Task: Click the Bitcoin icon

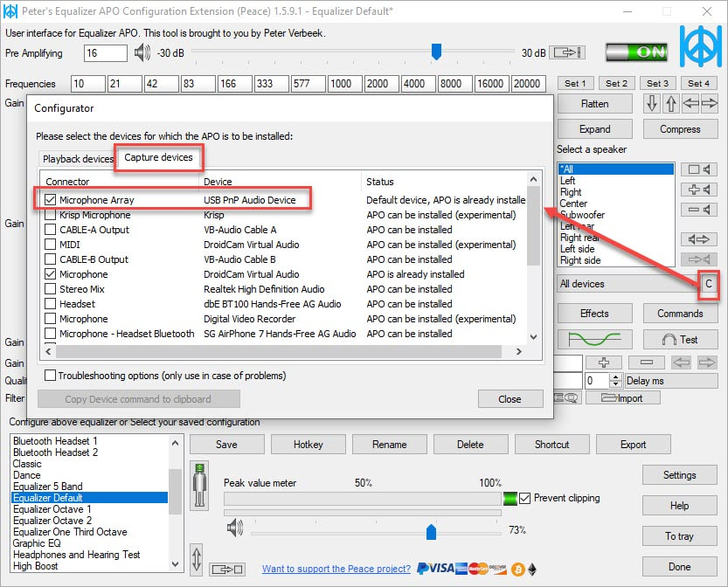Action: [517, 570]
